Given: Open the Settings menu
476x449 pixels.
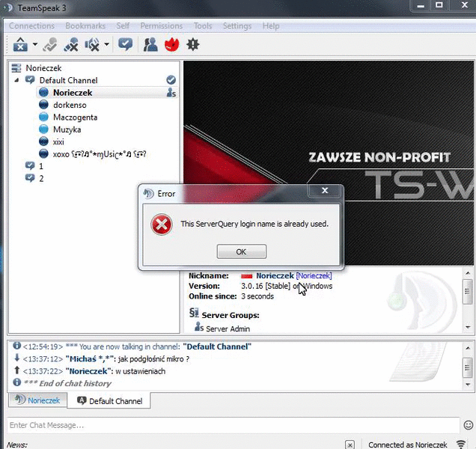Looking at the screenshot, I should (237, 25).
